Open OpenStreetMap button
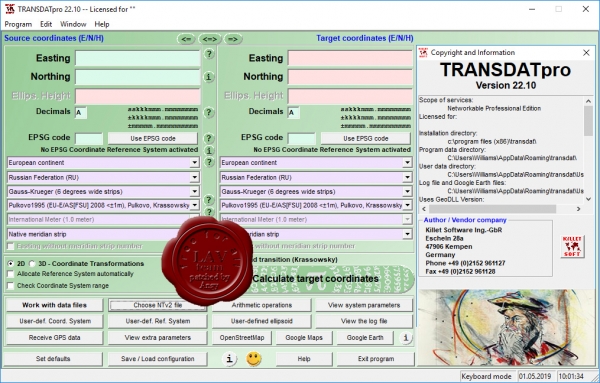The image size is (600, 383). (242, 338)
